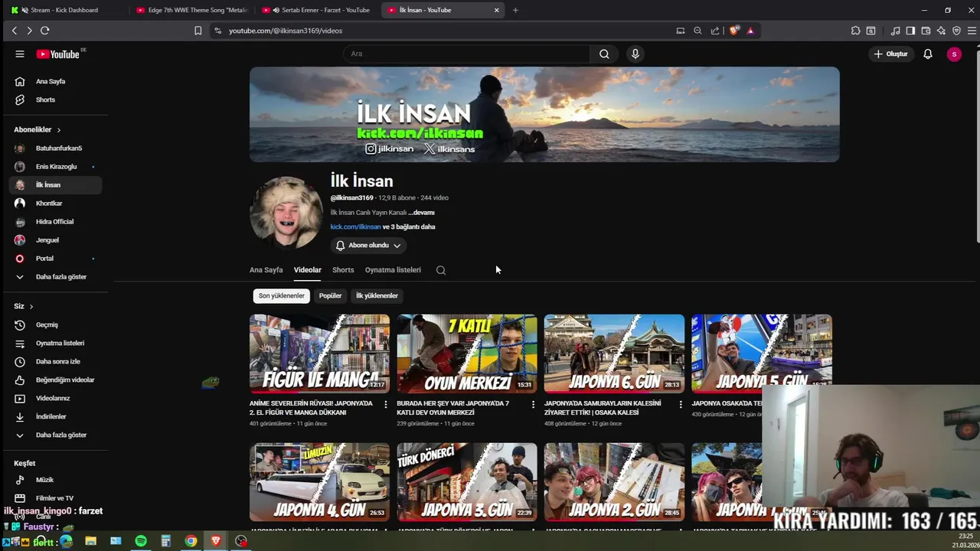
Task: Click the browser address bar URL
Action: pyautogui.click(x=286, y=31)
